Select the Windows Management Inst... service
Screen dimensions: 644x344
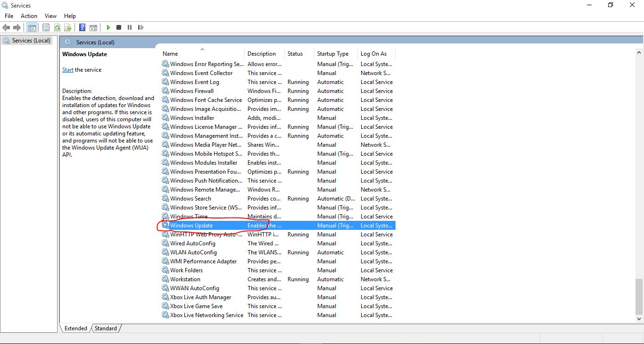pyautogui.click(x=278, y=136)
